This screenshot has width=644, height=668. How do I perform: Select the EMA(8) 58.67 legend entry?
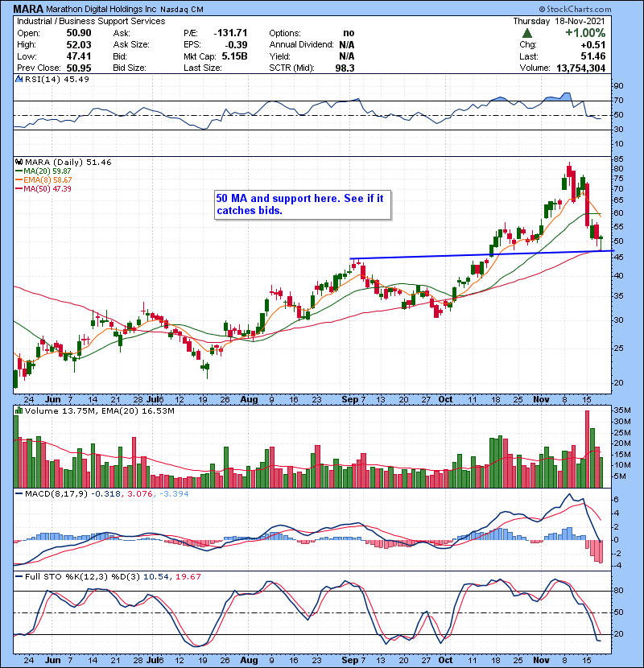(x=44, y=180)
